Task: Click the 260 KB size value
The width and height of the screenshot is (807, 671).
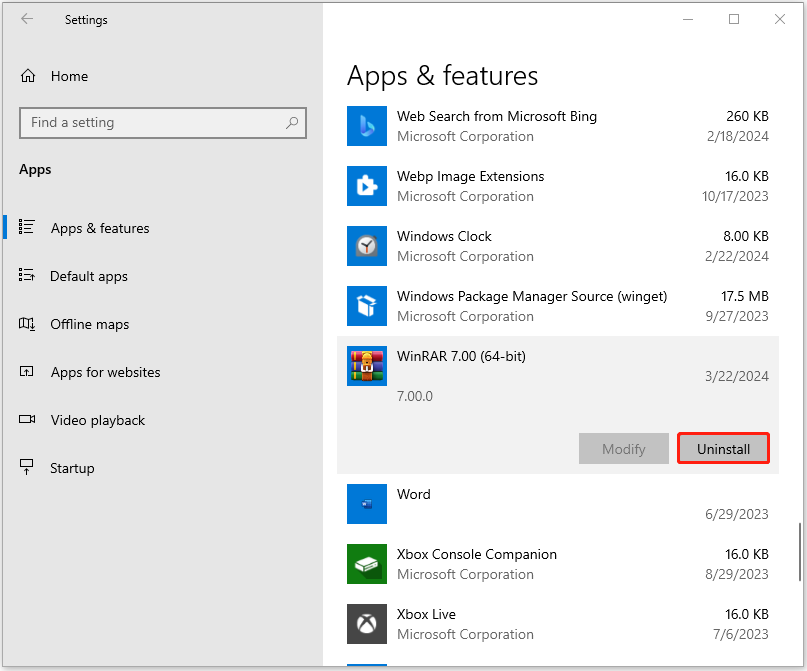Action: (x=747, y=116)
